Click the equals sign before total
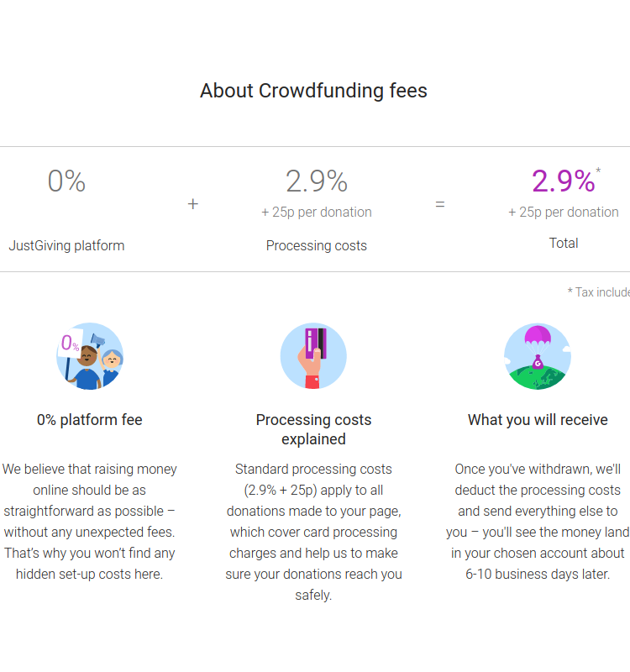 coord(439,204)
